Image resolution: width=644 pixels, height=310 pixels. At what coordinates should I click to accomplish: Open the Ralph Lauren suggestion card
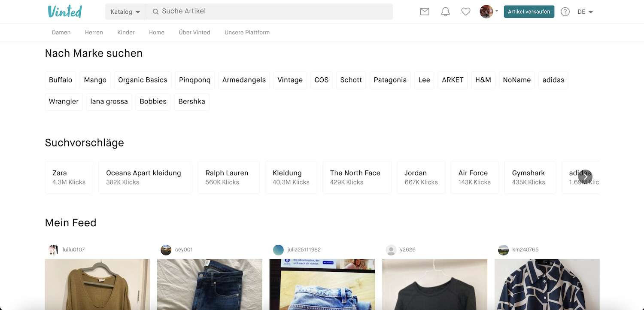[x=229, y=177]
